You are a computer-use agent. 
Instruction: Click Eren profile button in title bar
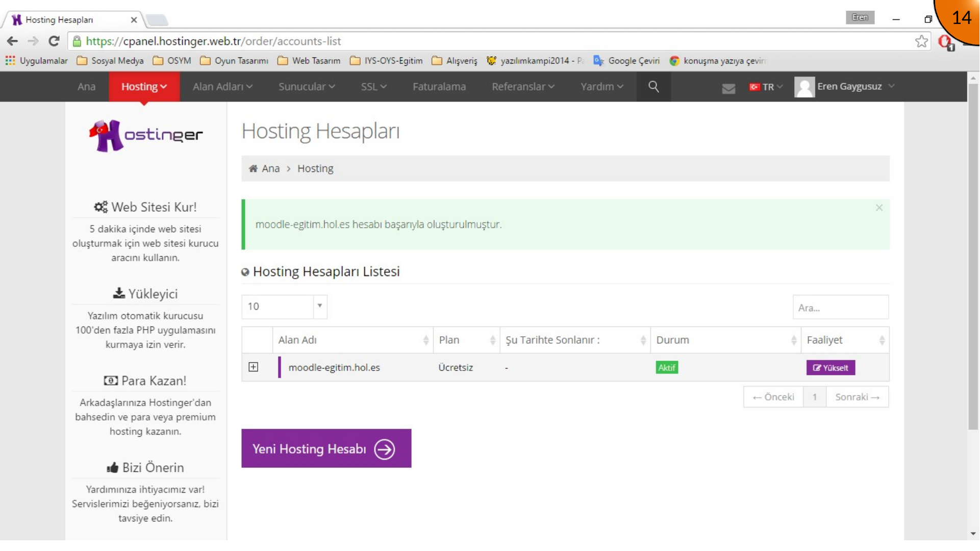pyautogui.click(x=860, y=17)
